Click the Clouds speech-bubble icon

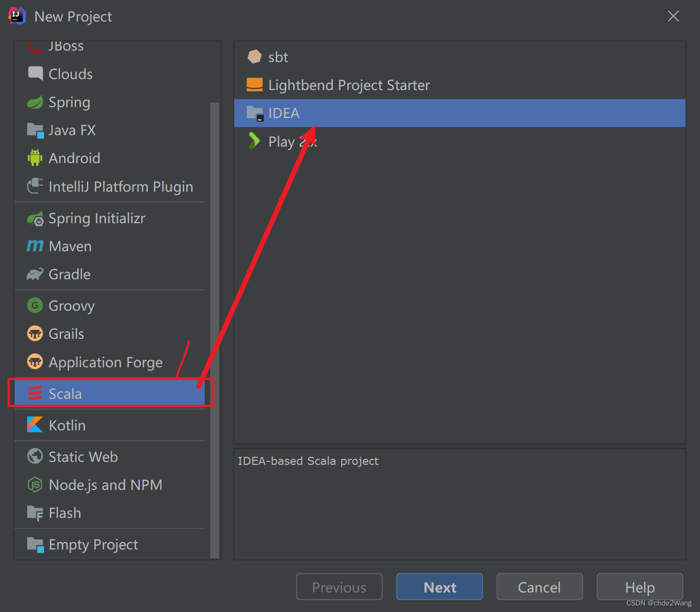(x=35, y=74)
